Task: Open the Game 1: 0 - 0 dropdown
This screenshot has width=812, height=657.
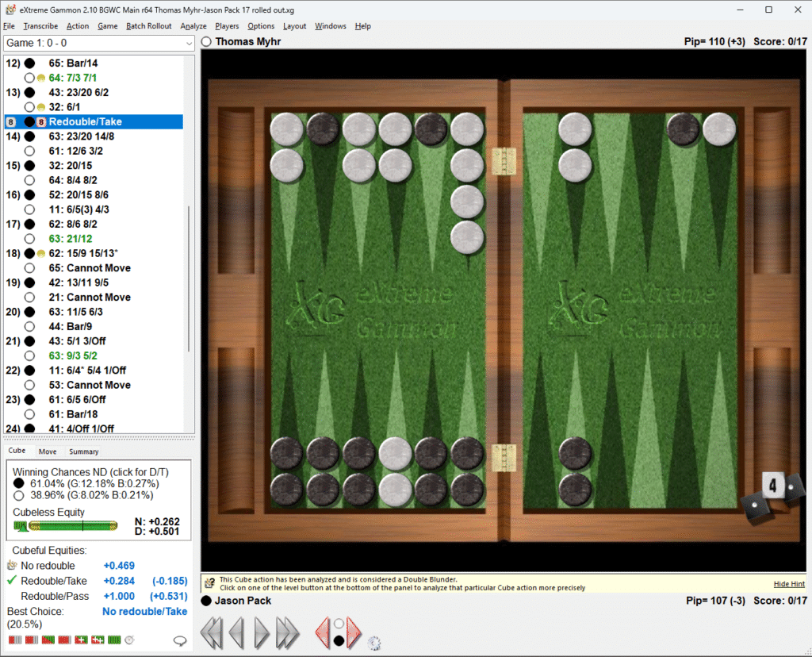Action: coord(99,43)
